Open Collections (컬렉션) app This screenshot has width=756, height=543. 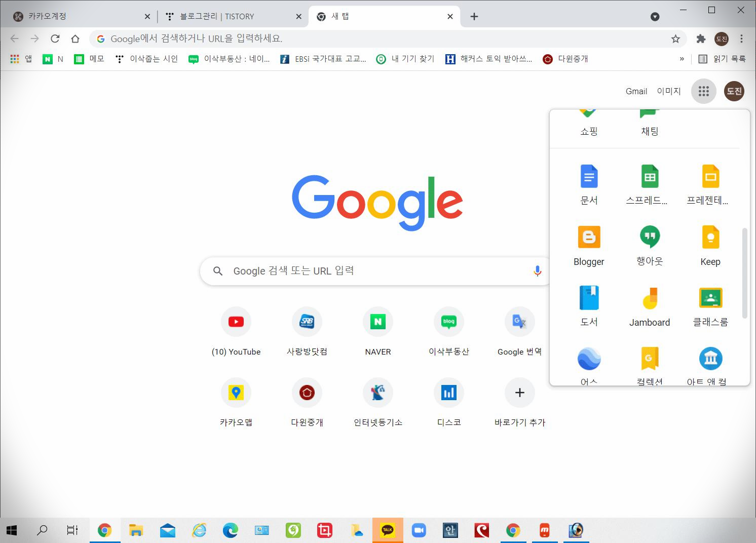[x=650, y=365]
